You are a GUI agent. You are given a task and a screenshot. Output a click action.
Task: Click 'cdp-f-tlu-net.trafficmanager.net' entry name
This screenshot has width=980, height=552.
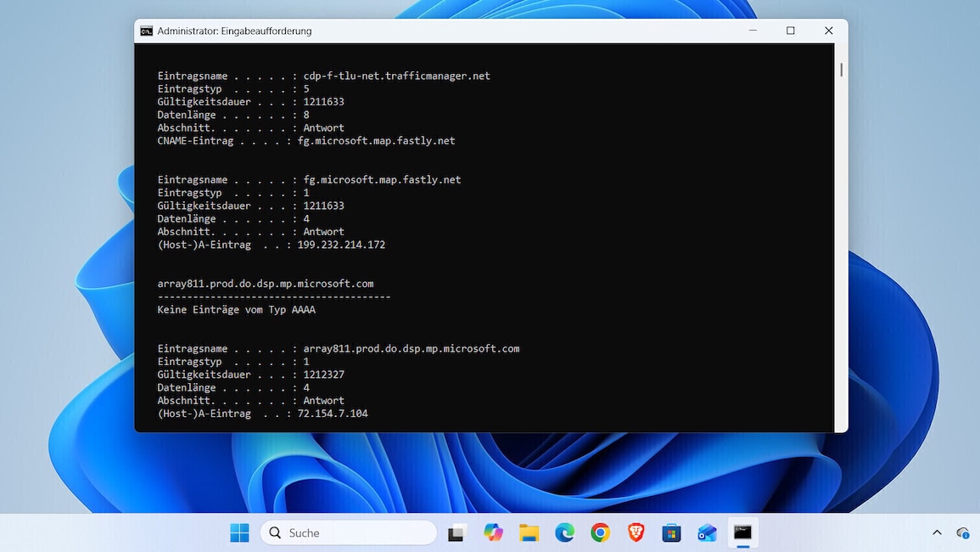coord(397,76)
